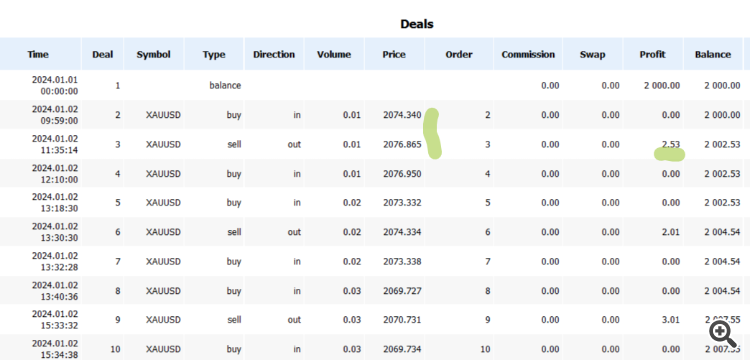Select the Order column header

click(459, 55)
